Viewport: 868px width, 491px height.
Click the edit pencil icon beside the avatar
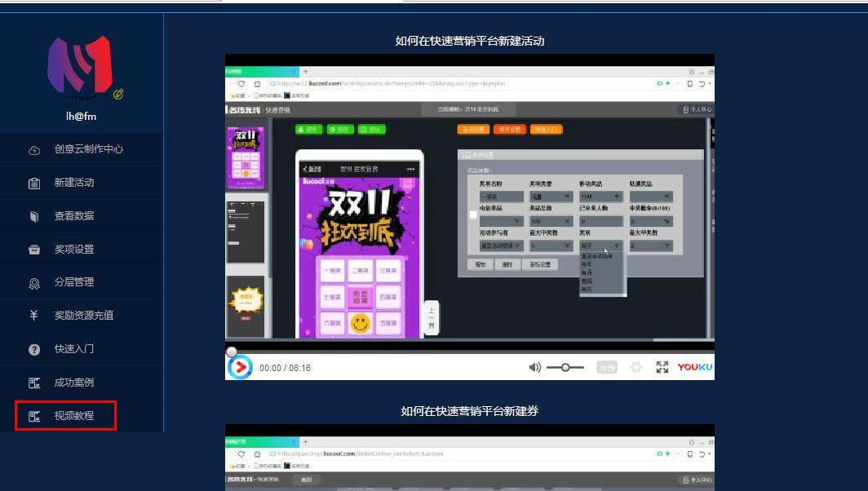pos(118,95)
